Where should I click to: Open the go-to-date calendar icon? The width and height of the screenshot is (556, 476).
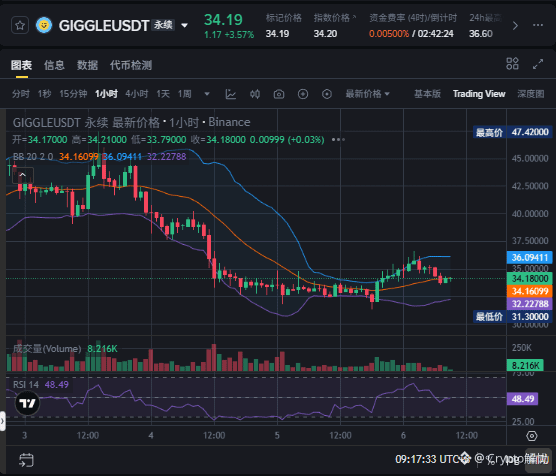pyautogui.click(x=26, y=460)
